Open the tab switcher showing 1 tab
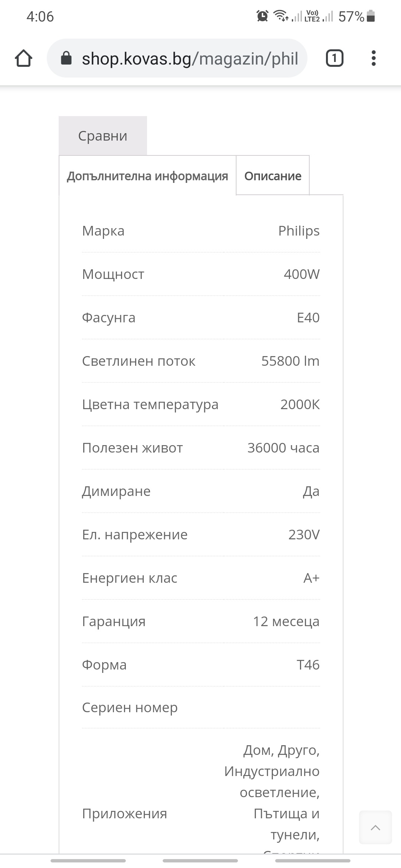The image size is (401, 868). [x=335, y=58]
